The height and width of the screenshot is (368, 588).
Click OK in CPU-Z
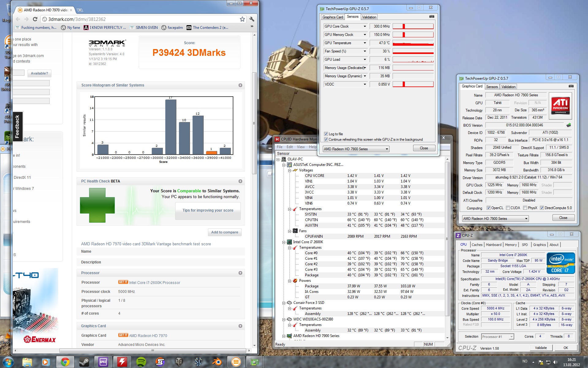[566, 348]
